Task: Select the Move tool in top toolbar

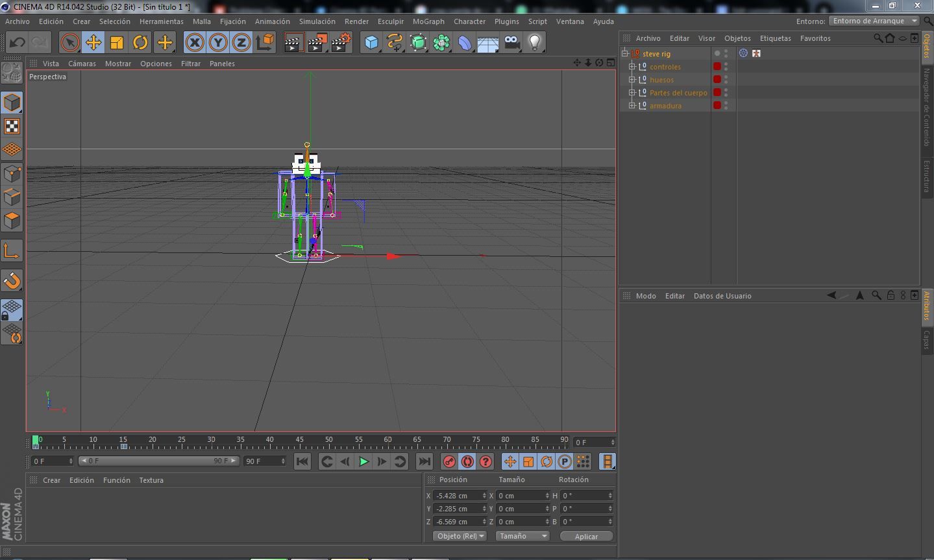Action: 93,43
